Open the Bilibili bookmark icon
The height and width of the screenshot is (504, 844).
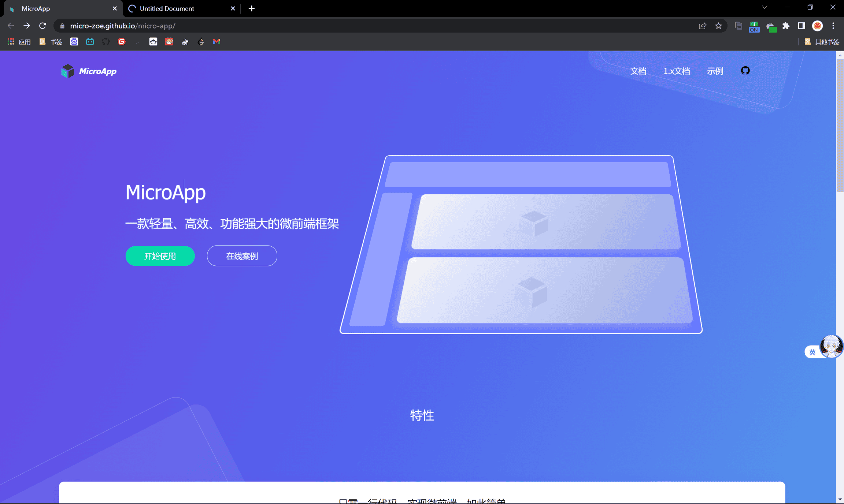(x=90, y=42)
